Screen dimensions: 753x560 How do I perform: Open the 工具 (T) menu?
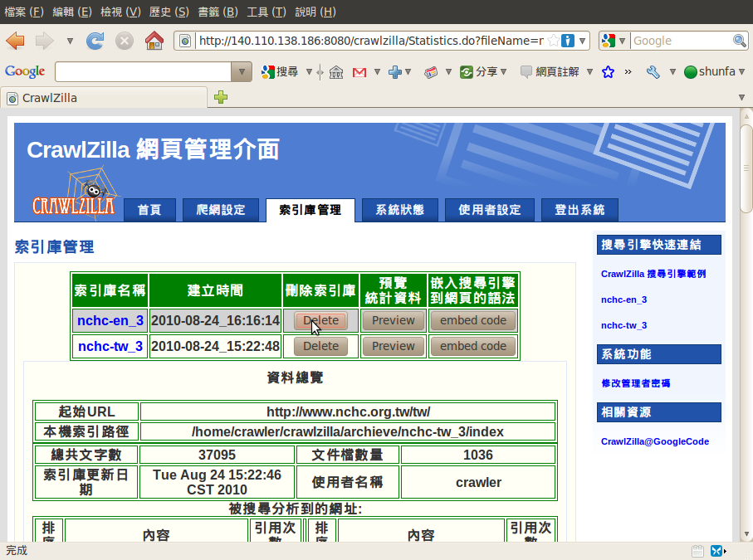266,12
